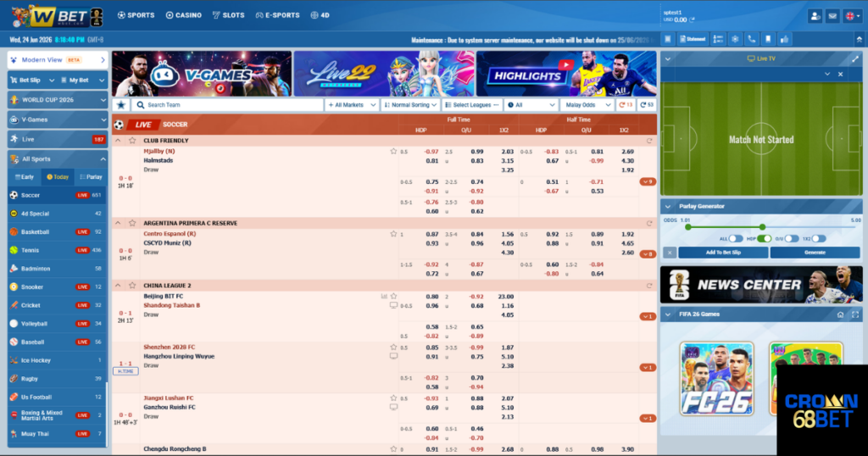The image size is (868, 456).
Task: Open the account profile icon in header
Action: point(815,16)
